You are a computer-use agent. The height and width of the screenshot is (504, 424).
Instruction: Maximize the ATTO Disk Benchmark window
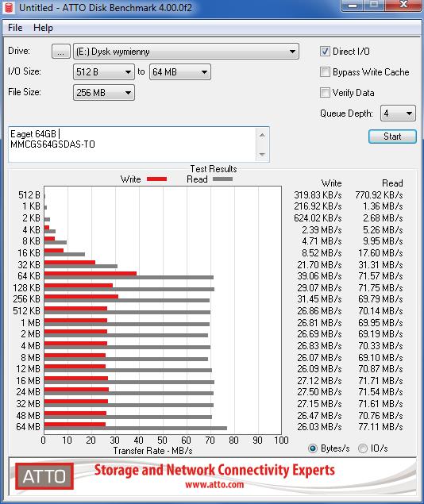coord(374,5)
